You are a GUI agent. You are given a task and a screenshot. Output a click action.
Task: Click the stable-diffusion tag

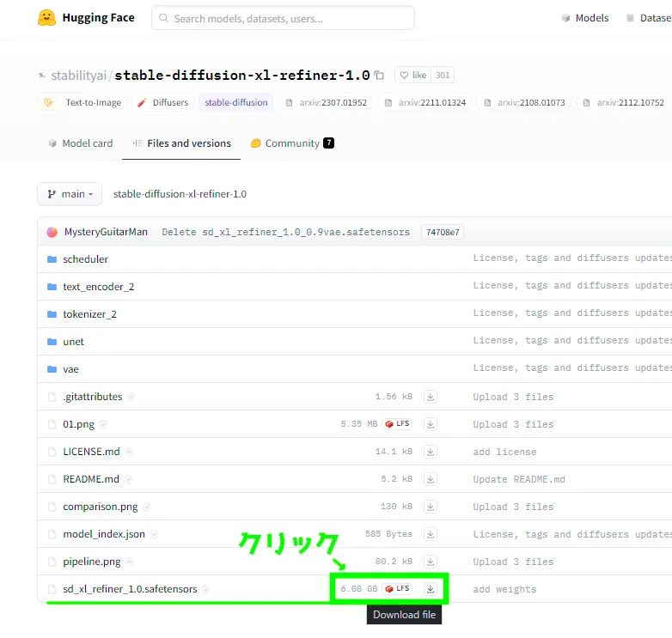click(x=236, y=103)
